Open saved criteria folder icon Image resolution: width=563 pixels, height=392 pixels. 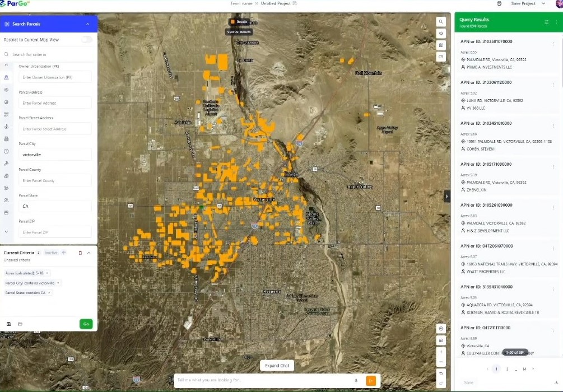tap(20, 324)
